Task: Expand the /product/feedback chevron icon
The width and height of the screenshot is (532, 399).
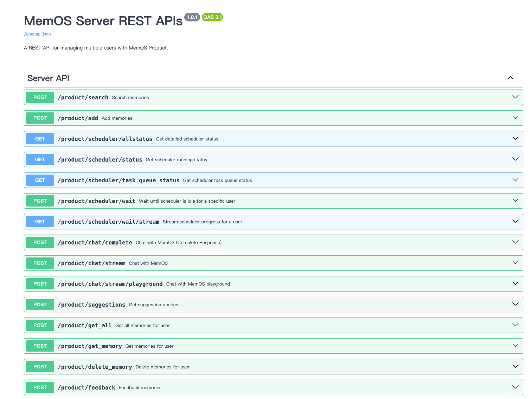Action: pyautogui.click(x=515, y=387)
